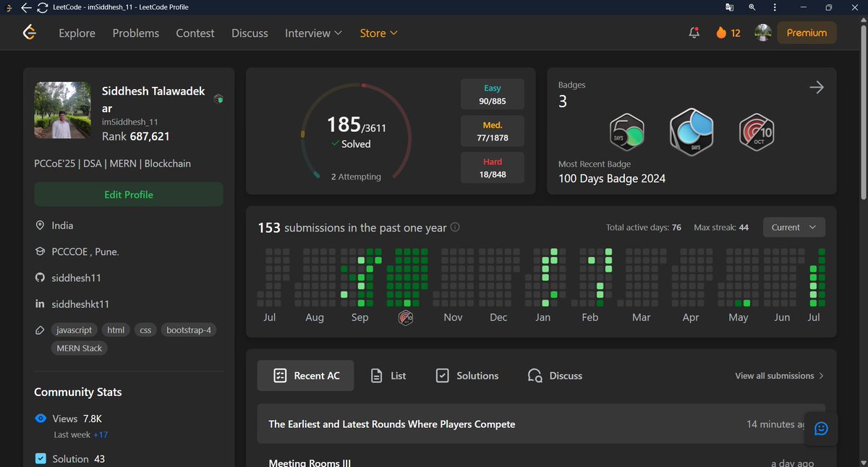Reload the page with the refresh icon
The image size is (868, 467).
[x=42, y=7]
